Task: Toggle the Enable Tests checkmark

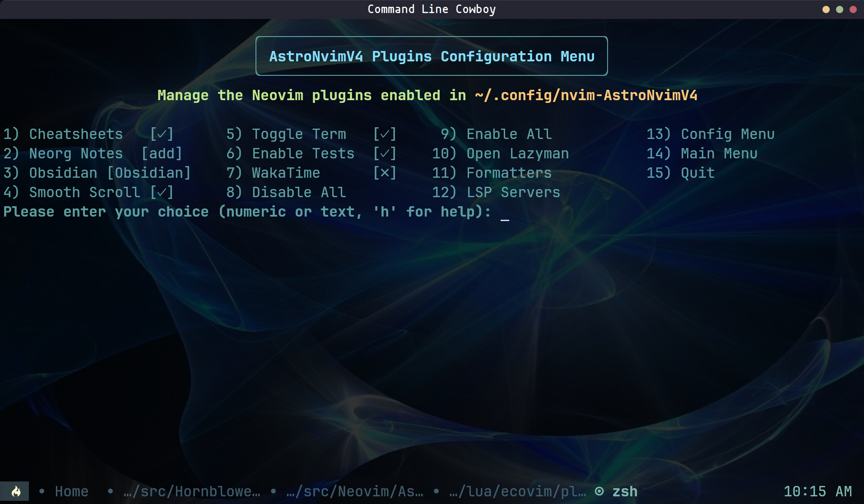Action: [x=385, y=153]
